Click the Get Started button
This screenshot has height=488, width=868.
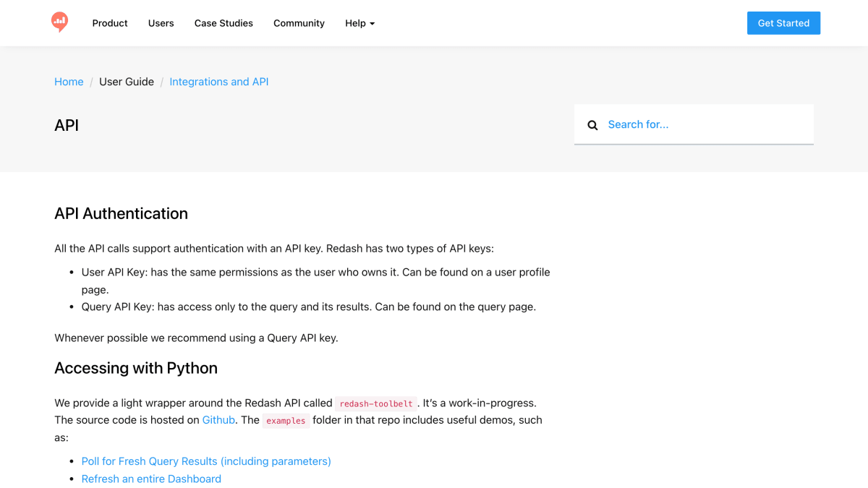[x=783, y=23]
